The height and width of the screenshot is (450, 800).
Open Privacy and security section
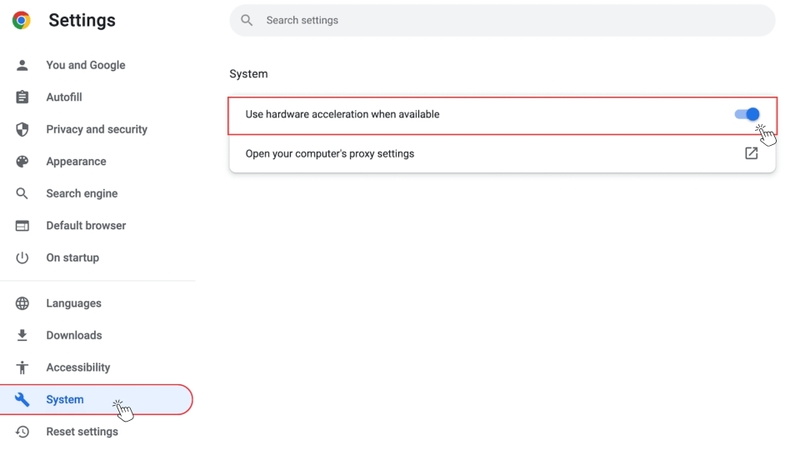click(97, 130)
